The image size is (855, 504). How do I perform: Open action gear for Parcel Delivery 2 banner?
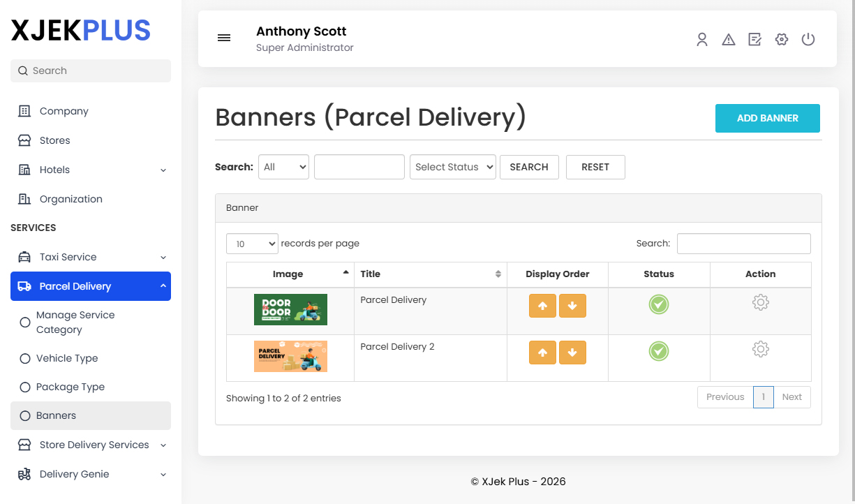coord(760,348)
